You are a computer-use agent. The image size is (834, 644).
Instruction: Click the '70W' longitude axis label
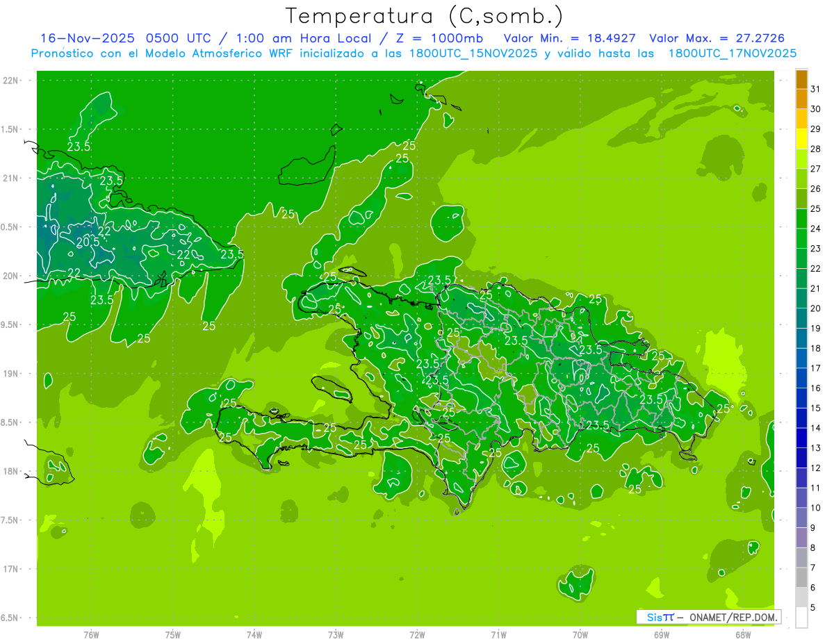coord(580,635)
